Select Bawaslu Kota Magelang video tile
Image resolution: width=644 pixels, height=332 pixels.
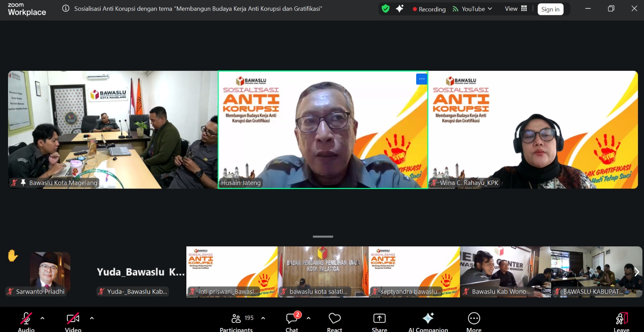click(x=113, y=130)
